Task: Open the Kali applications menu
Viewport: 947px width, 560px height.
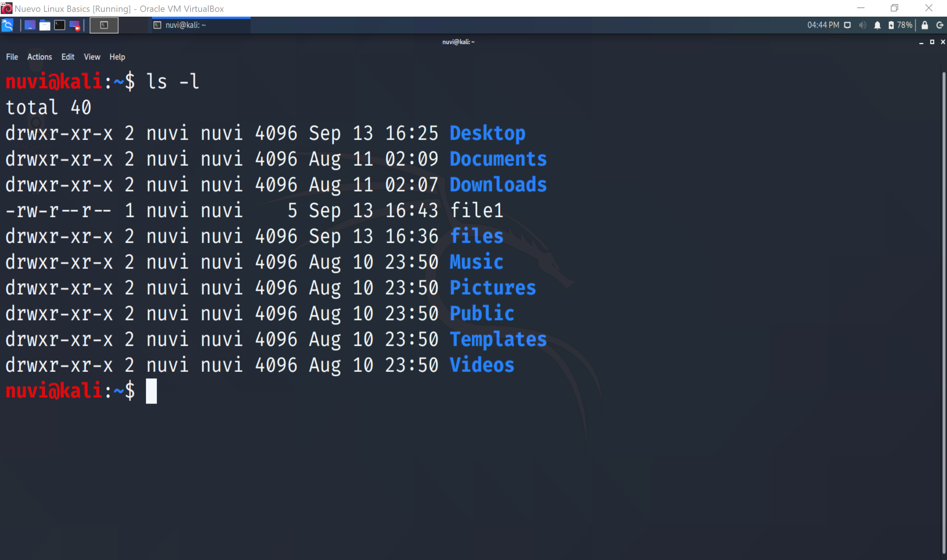Action: pos(7,25)
